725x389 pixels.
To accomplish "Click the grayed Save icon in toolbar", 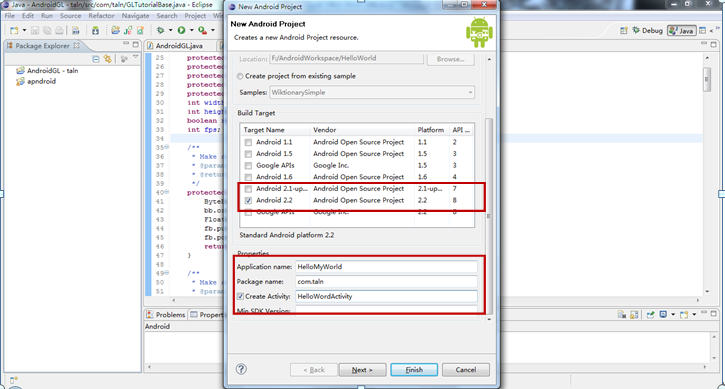I will tap(35, 31).
